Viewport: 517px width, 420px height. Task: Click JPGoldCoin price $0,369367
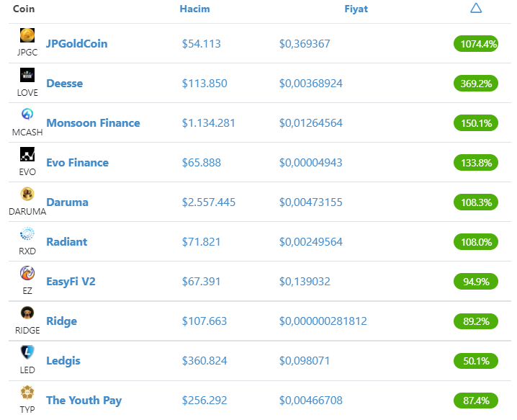(x=305, y=43)
